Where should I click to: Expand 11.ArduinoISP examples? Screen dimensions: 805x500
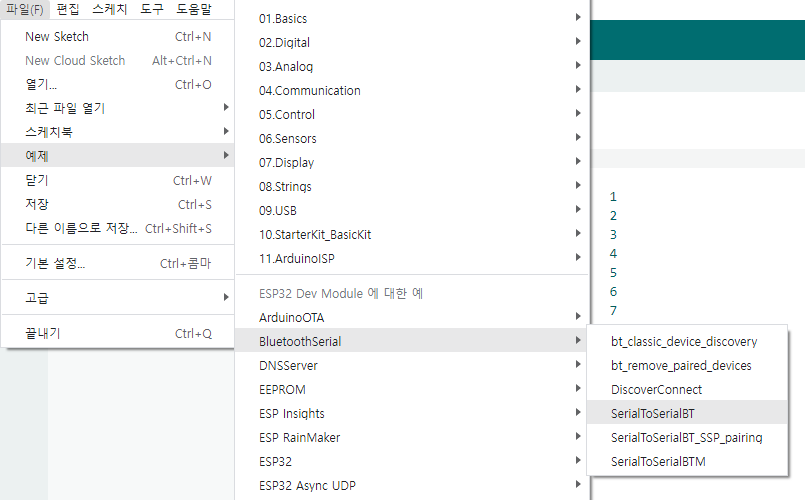click(x=412, y=259)
